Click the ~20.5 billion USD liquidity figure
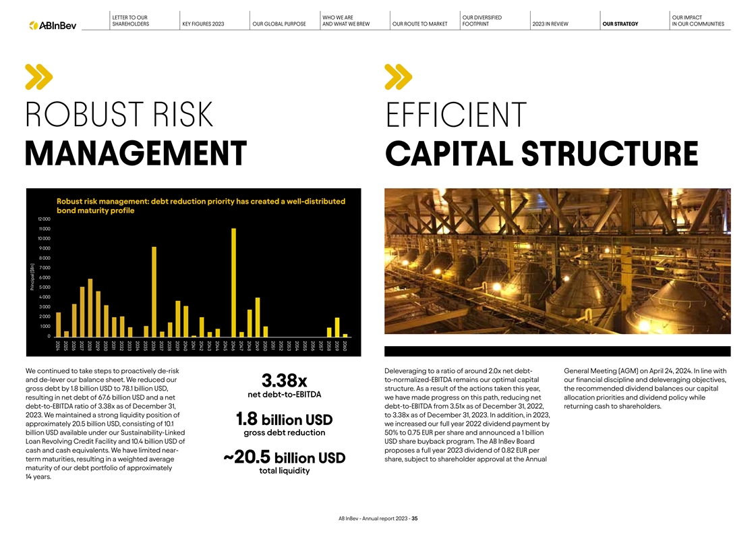The width and height of the screenshot is (756, 535). pos(283,459)
